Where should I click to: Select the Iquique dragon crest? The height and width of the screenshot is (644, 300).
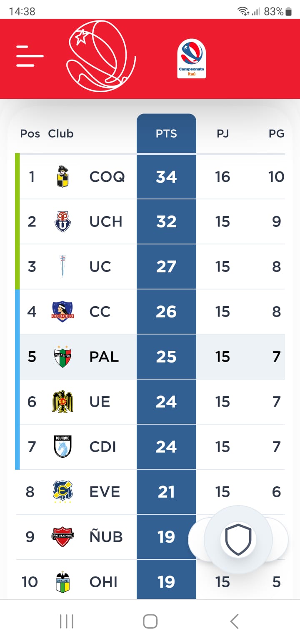click(62, 447)
